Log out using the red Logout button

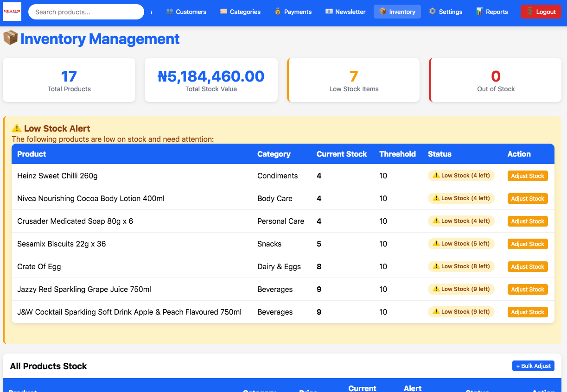(541, 12)
